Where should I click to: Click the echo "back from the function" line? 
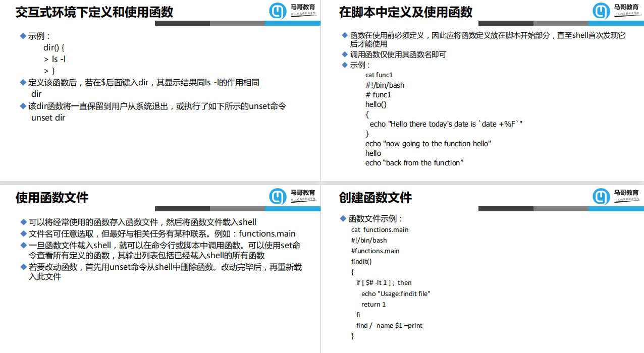pyautogui.click(x=415, y=163)
